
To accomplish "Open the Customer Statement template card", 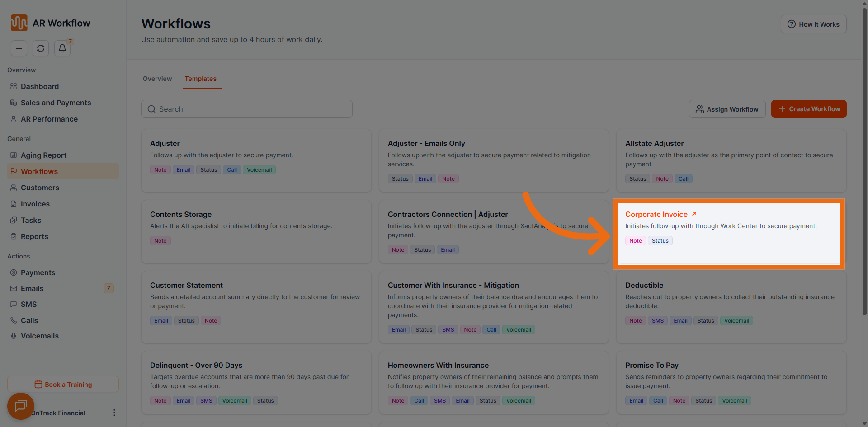I will tap(256, 306).
